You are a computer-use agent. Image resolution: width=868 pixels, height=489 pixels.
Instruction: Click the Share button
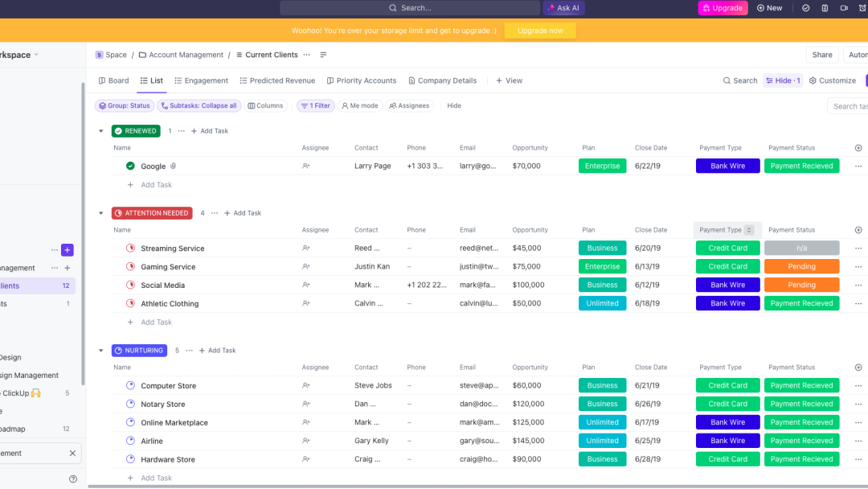click(x=821, y=55)
